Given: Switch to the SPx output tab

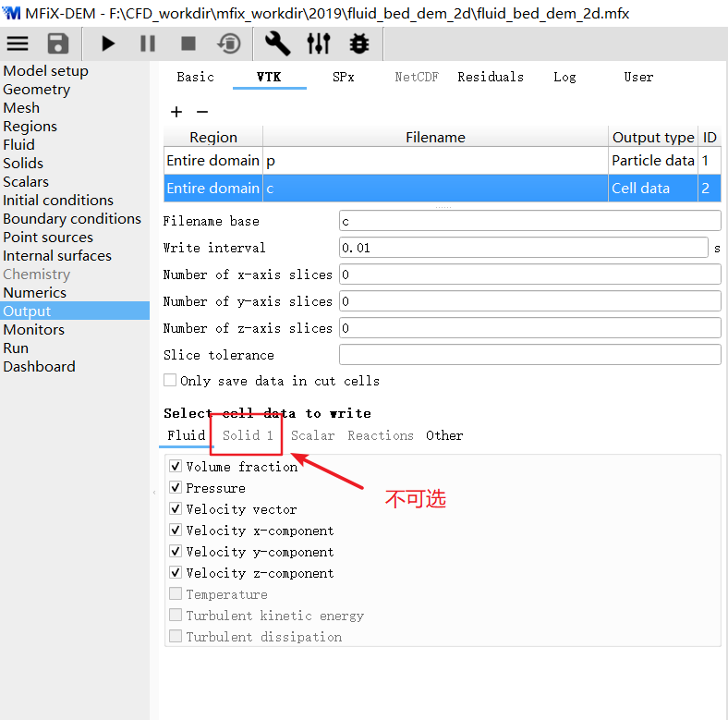Looking at the screenshot, I should pyautogui.click(x=343, y=77).
